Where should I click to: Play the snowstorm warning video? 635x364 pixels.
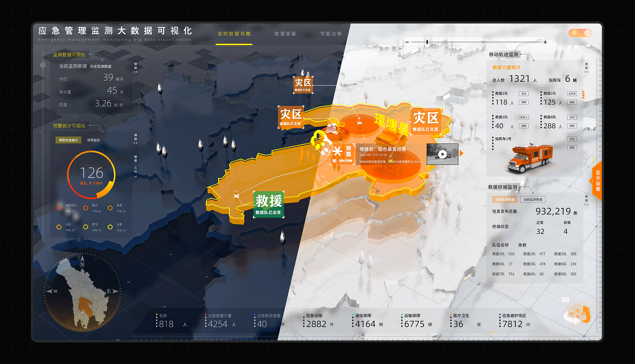coord(442,154)
